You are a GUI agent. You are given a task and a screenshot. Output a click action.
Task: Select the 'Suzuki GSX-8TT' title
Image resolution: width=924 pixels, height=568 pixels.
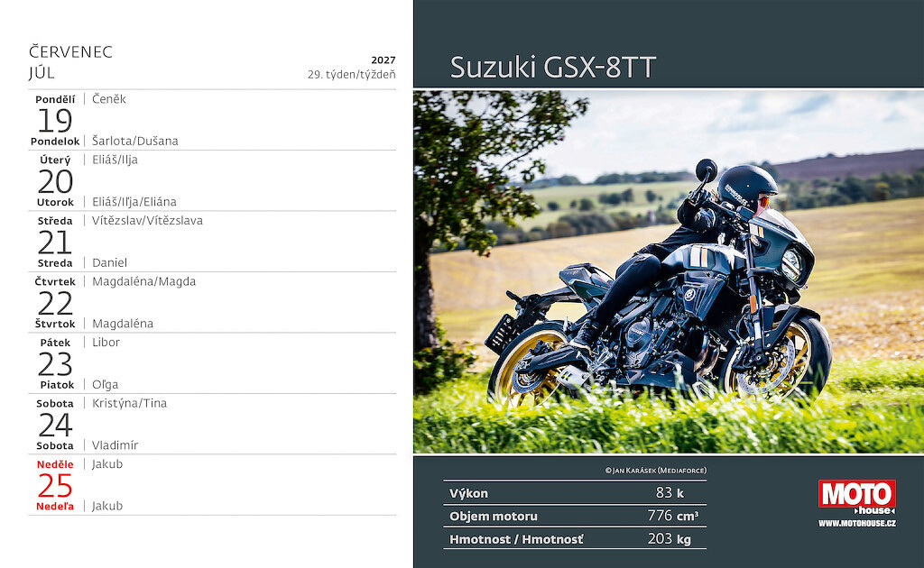coord(553,67)
